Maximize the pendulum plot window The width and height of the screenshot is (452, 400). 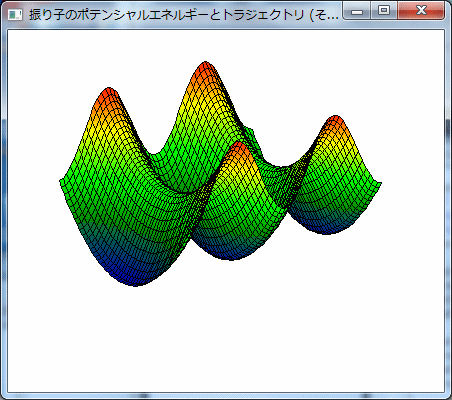pyautogui.click(x=384, y=11)
